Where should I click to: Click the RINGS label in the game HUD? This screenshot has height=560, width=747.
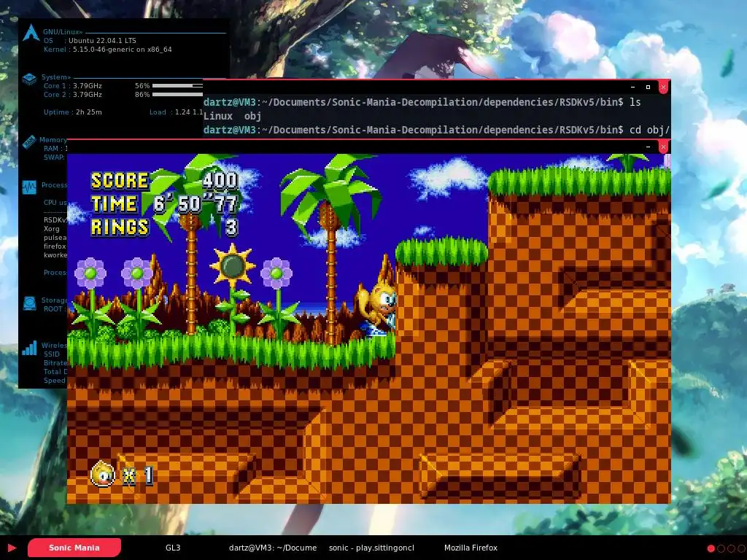pyautogui.click(x=120, y=227)
